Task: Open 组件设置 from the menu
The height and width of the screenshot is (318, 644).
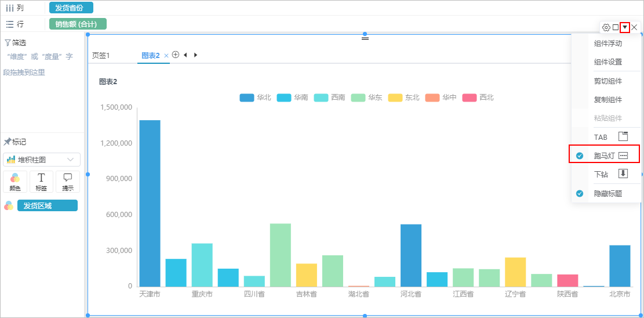Action: point(608,62)
